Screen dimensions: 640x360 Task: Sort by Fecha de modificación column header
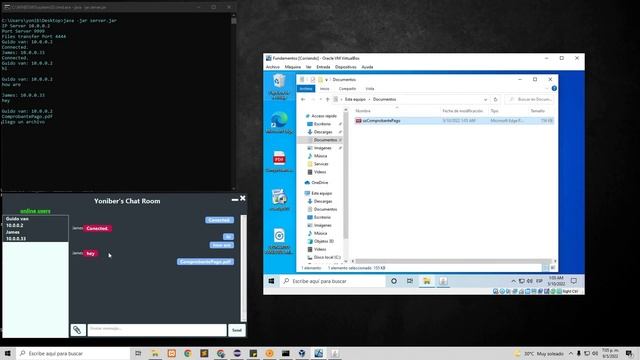click(462, 111)
